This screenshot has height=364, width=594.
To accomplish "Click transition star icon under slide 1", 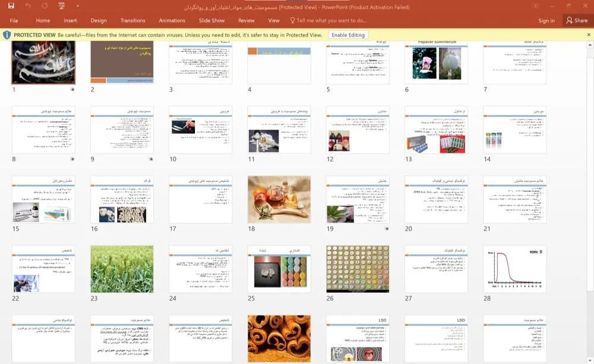I will point(72,90).
